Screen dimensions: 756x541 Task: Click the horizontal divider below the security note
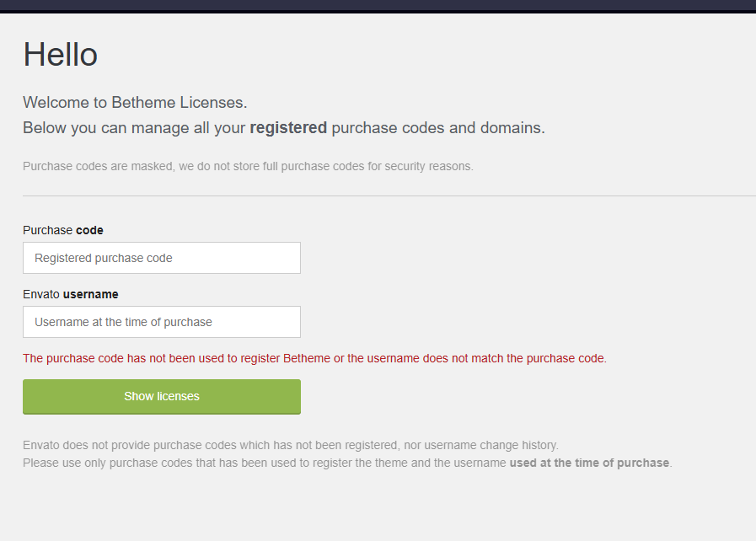(389, 196)
